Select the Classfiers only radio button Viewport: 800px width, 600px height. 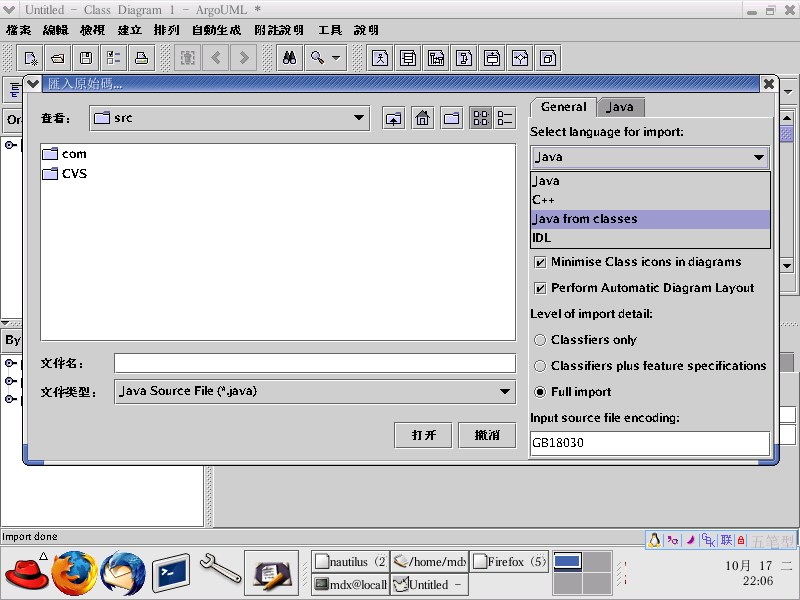pos(540,340)
